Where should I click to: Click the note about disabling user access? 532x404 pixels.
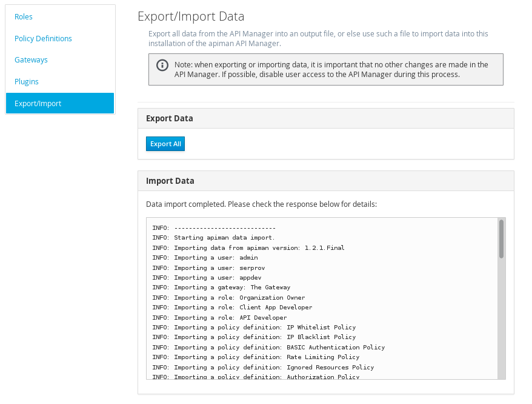[x=330, y=70]
